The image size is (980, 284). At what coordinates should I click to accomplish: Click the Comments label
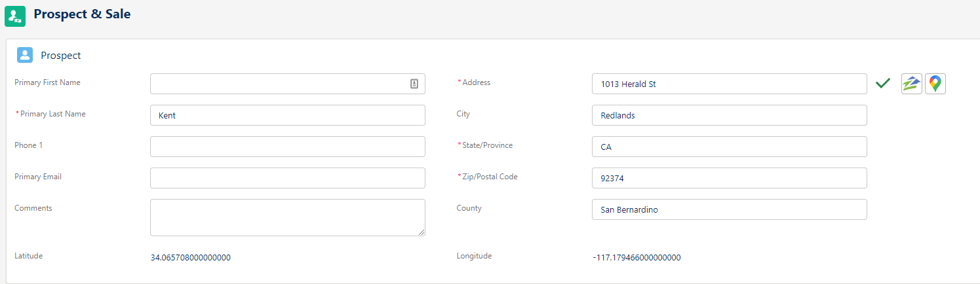coord(33,208)
